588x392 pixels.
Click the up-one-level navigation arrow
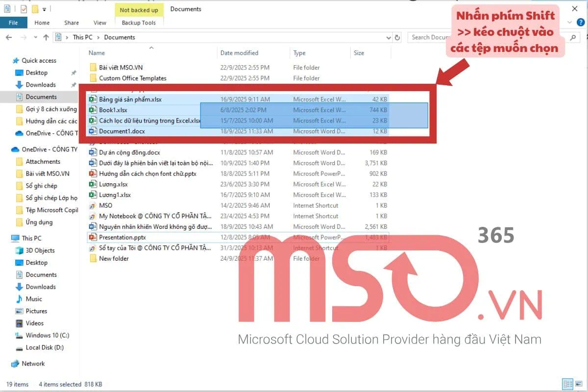pyautogui.click(x=46, y=37)
